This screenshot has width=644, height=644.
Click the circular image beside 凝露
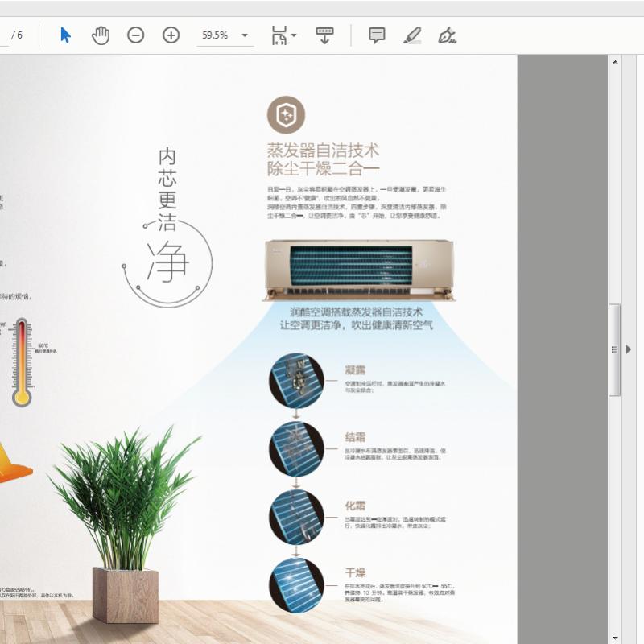296,381
